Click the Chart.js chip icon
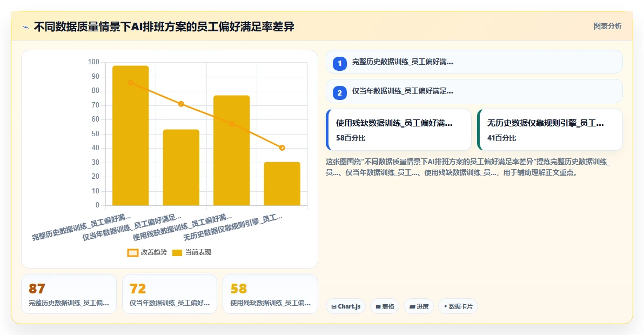Image resolution: width=644 pixels, height=335 pixels. tap(334, 307)
